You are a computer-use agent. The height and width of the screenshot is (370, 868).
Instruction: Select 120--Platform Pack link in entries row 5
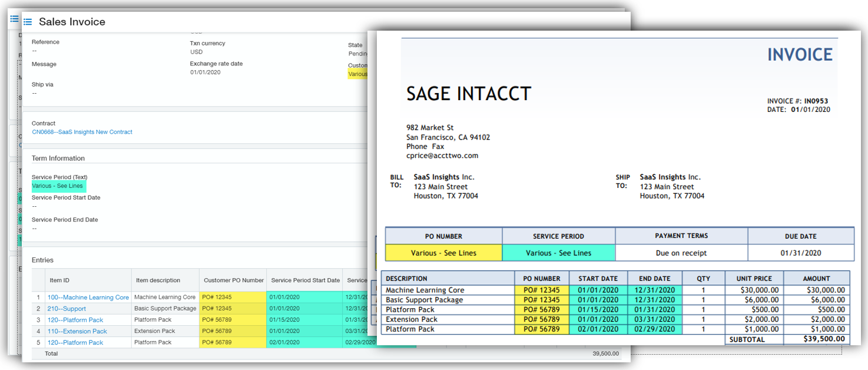[x=75, y=342]
